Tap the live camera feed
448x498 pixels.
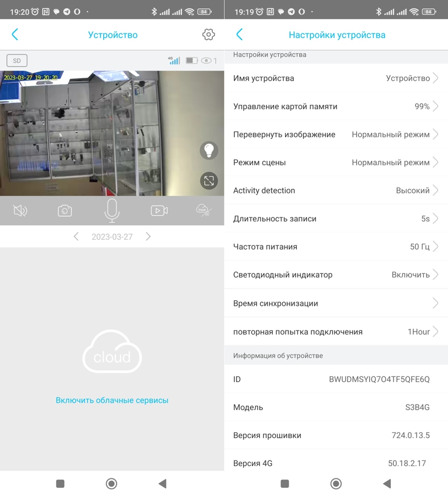click(x=112, y=133)
